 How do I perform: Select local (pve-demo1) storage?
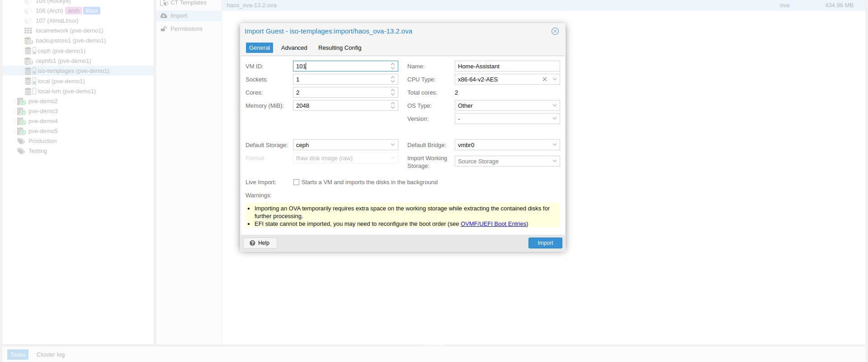(x=61, y=81)
